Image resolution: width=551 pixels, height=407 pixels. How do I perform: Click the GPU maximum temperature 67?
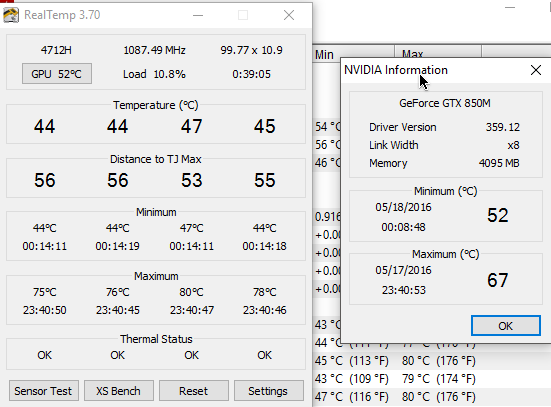(x=498, y=280)
